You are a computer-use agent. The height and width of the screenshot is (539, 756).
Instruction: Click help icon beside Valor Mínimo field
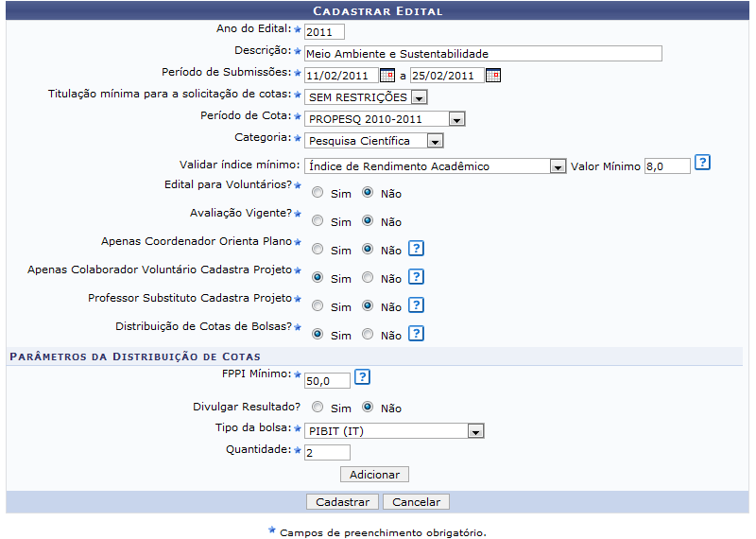[702, 163]
